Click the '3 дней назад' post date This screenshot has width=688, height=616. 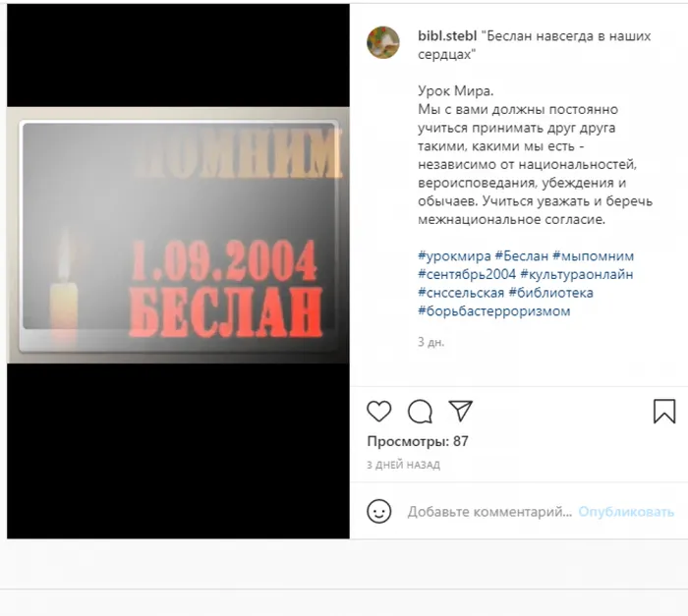(403, 465)
